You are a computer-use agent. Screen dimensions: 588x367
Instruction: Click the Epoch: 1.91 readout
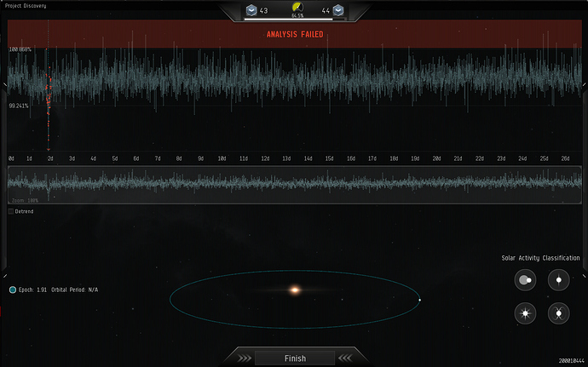click(x=32, y=290)
